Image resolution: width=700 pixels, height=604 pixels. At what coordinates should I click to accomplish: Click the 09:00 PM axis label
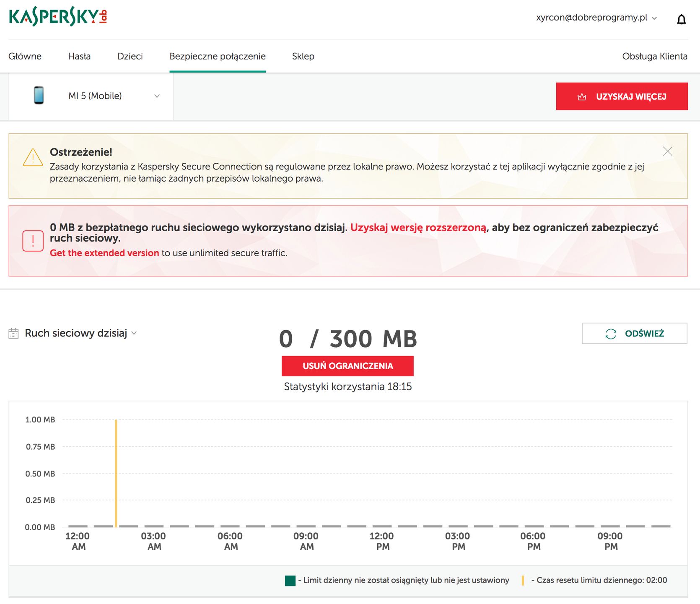pos(610,541)
